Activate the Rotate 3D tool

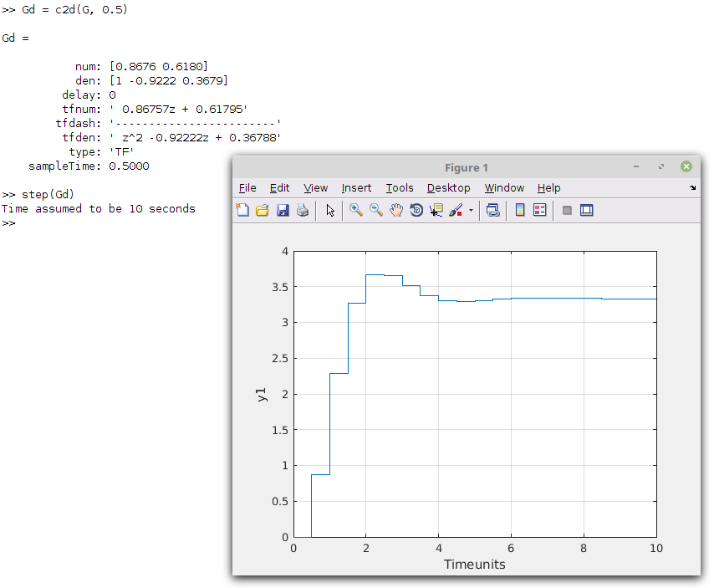pos(416,210)
